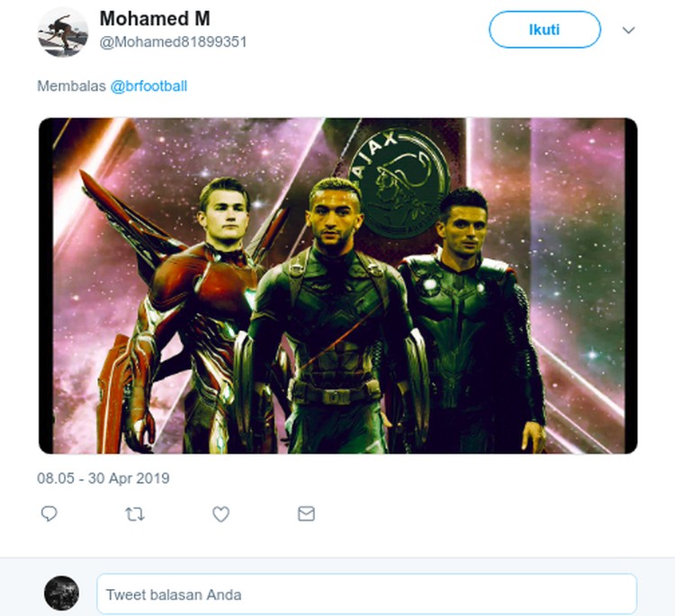Open Mohamed M's profile avatar

point(63,31)
